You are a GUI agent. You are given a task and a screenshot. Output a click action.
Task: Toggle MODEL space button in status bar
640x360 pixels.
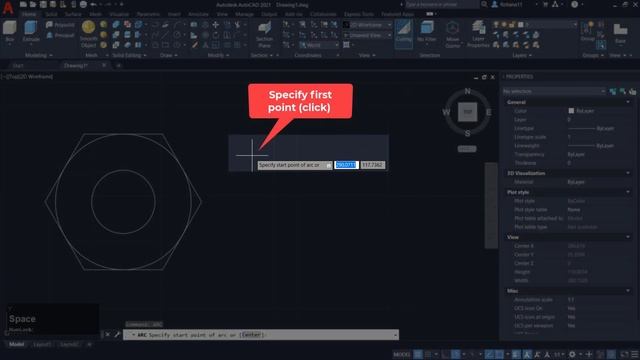pyautogui.click(x=402, y=354)
